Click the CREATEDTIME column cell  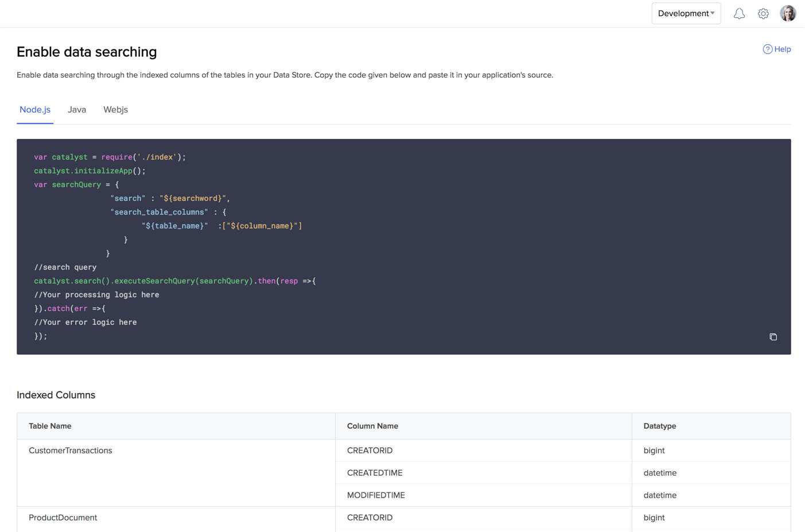(x=375, y=473)
